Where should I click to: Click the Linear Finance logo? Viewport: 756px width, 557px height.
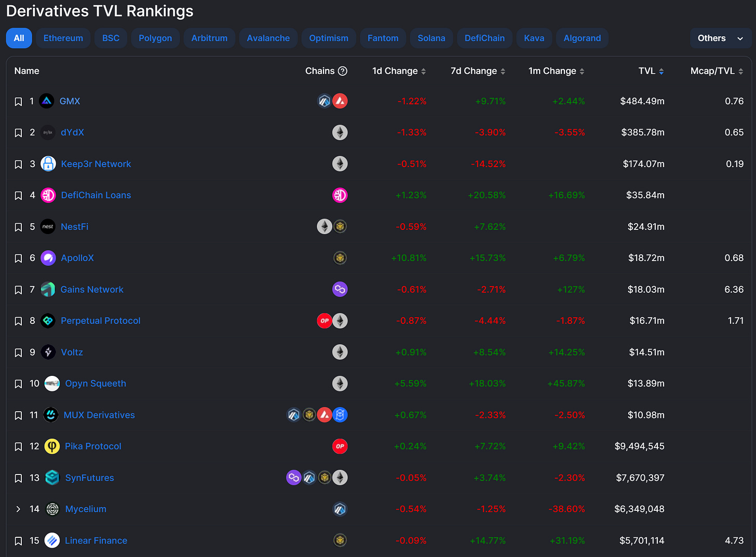52,540
